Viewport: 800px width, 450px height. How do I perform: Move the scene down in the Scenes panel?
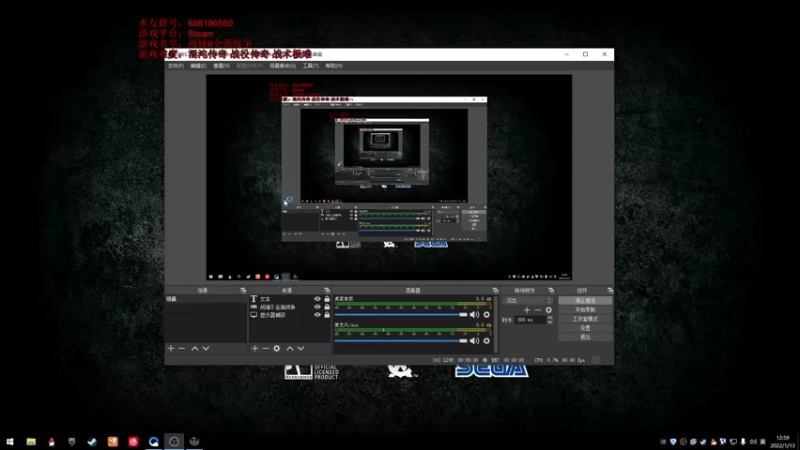pyautogui.click(x=206, y=348)
